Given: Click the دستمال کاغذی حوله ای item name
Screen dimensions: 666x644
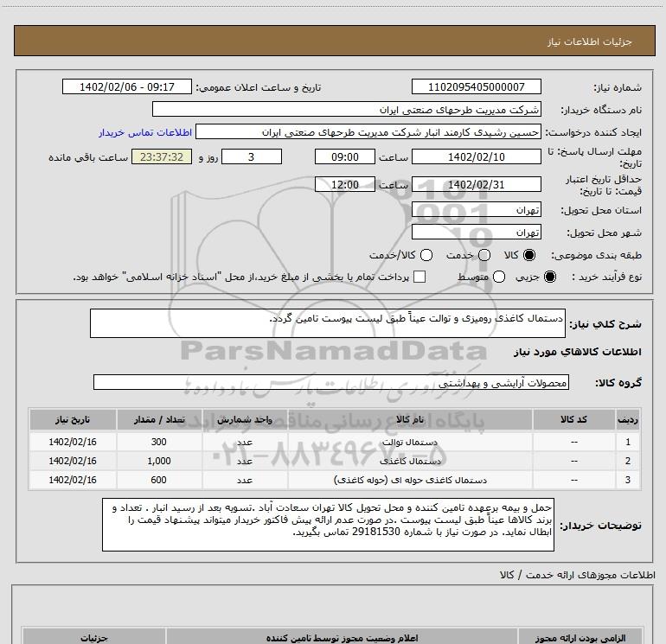Looking at the screenshot, I should pyautogui.click(x=410, y=480).
